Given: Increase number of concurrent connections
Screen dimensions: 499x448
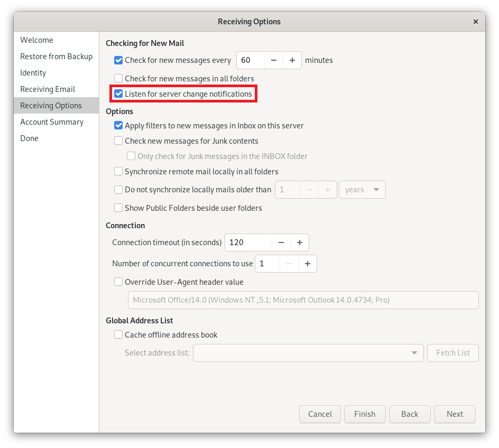Looking at the screenshot, I should (307, 263).
